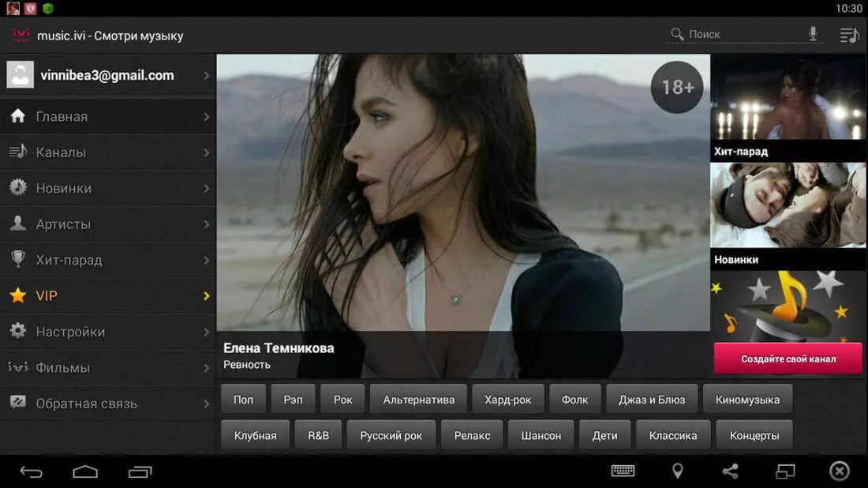Screen dimensions: 868x488
Task: Click the VIP star icon
Action: tap(17, 295)
